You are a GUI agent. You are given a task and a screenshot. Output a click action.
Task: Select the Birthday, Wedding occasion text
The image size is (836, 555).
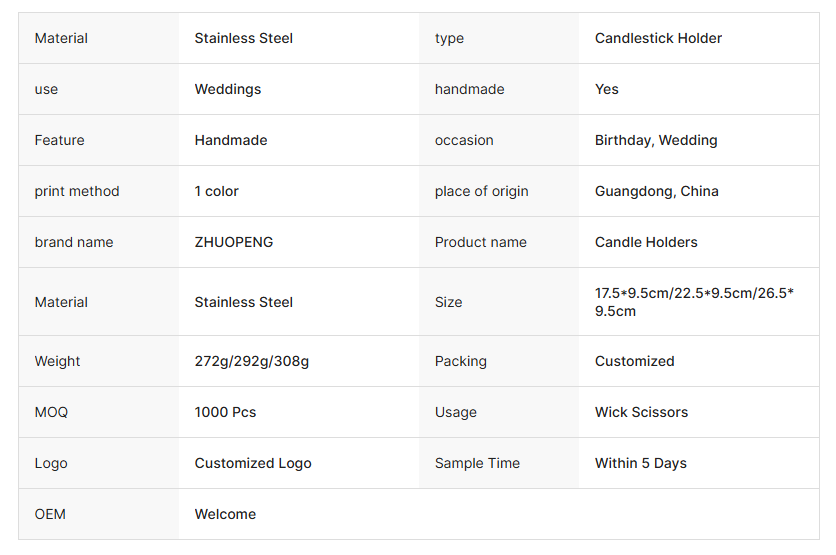tap(655, 140)
